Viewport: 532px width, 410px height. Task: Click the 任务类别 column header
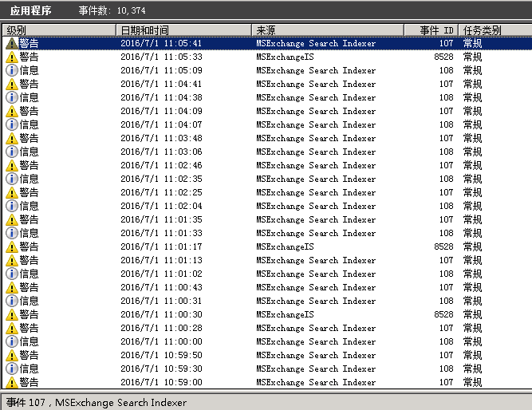(495, 30)
